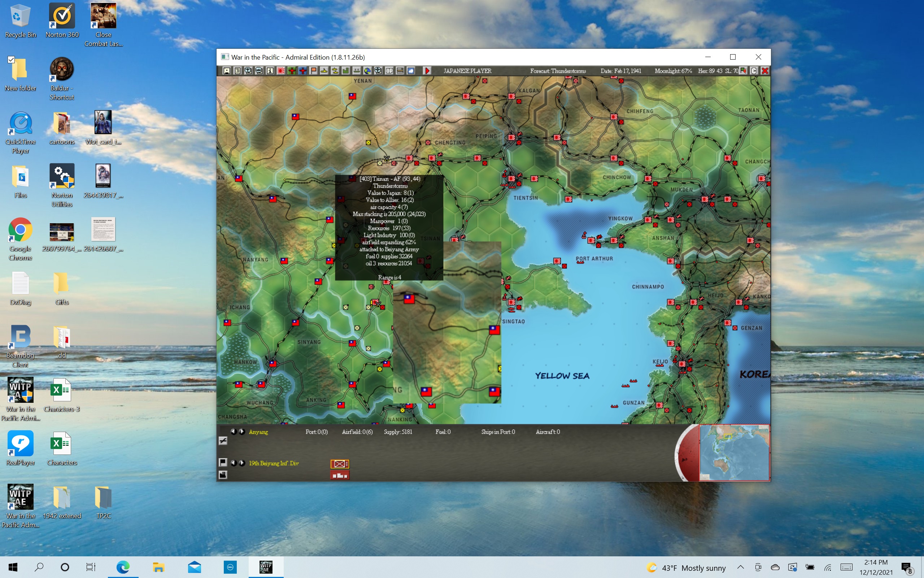This screenshot has height=578, width=924.
Task: Click the save game disk icon
Action: click(x=227, y=71)
